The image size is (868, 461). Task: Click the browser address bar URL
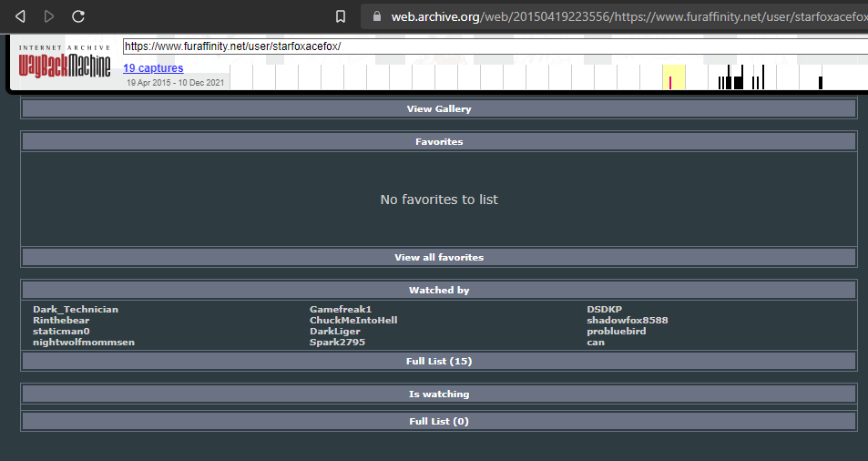pos(629,16)
